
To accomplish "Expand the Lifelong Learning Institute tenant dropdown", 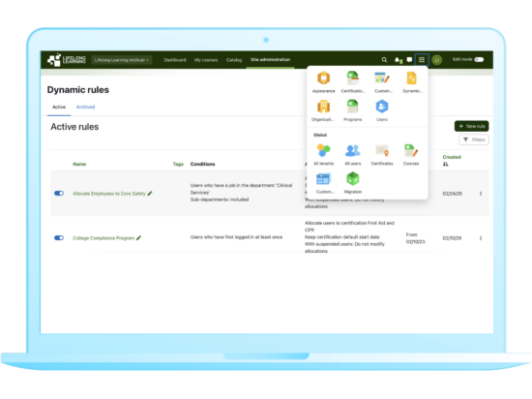I will 122,60.
